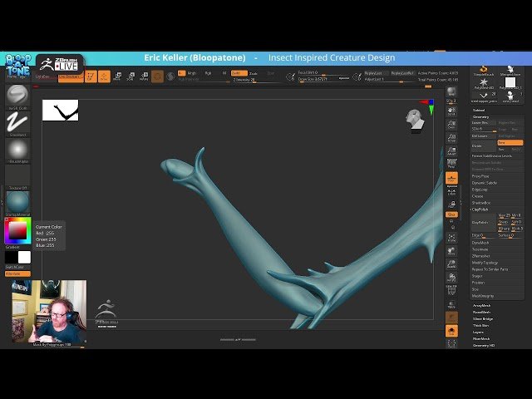Screen dimensions: 532x399
Task: Open the brush alpha selector
Action: (17, 150)
